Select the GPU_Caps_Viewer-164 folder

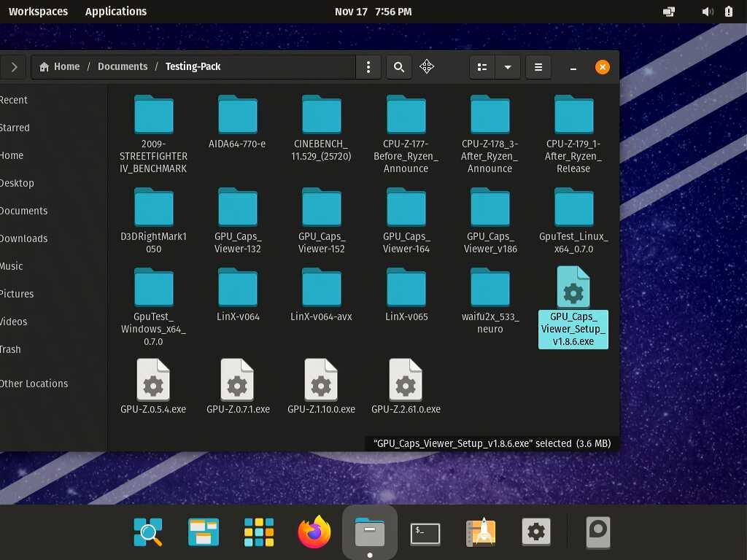[406, 221]
